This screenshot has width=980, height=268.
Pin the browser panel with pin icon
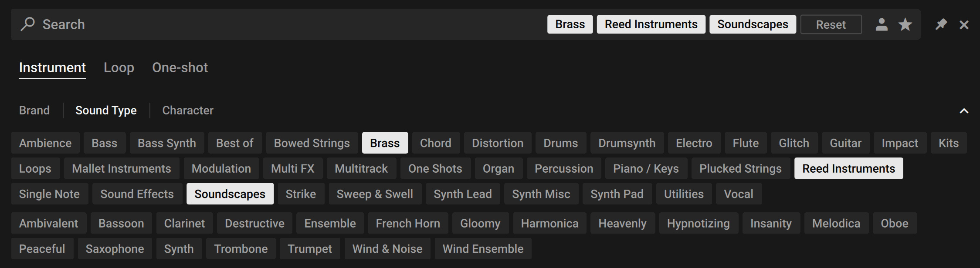click(941, 24)
